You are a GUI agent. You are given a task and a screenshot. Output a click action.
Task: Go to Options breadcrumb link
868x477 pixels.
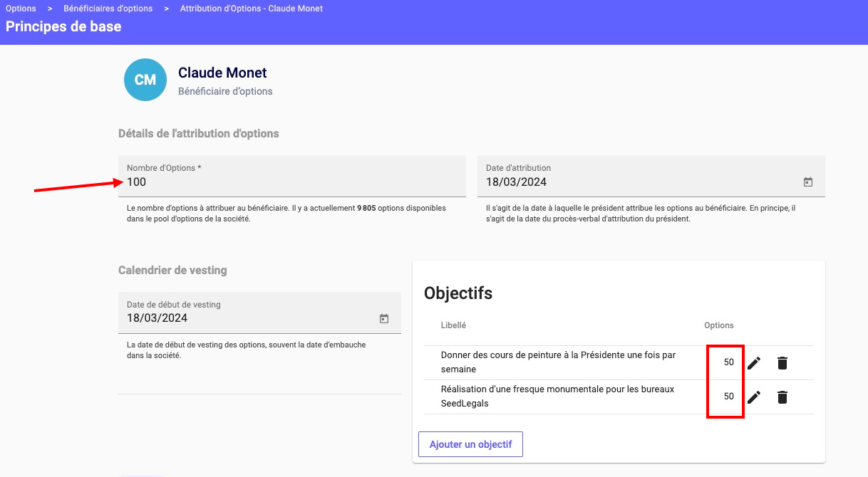point(21,9)
